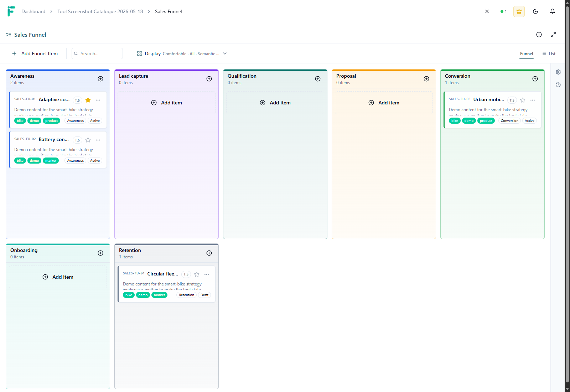Click Conversion stage badge on Urban card
Viewport: 570px width, 392px height.
click(509, 121)
